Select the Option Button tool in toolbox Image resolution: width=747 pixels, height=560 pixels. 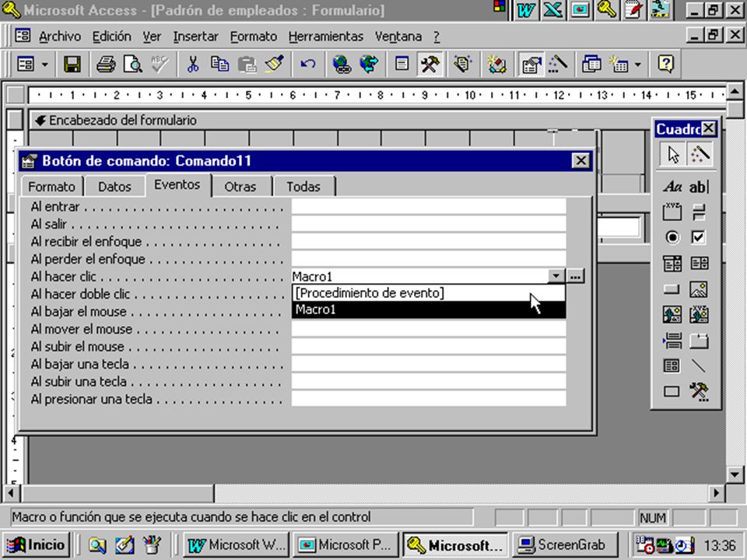click(672, 237)
